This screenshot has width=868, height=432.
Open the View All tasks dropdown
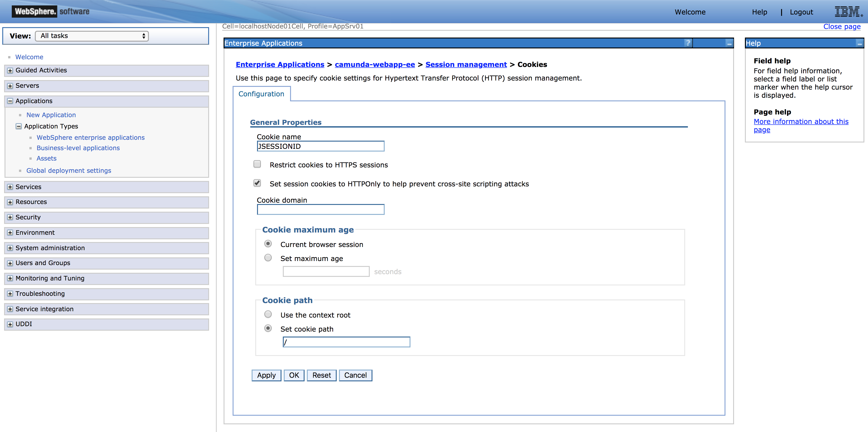pos(92,36)
